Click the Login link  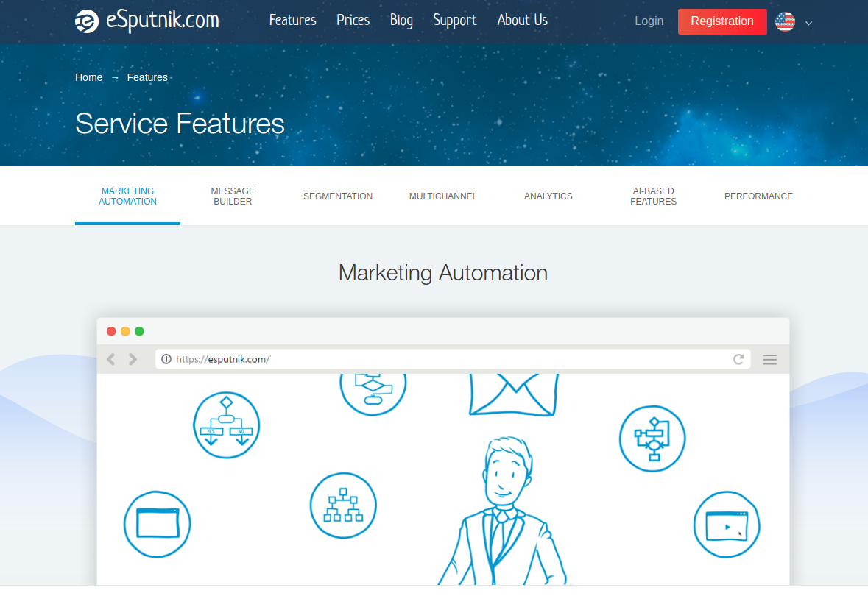pos(649,21)
